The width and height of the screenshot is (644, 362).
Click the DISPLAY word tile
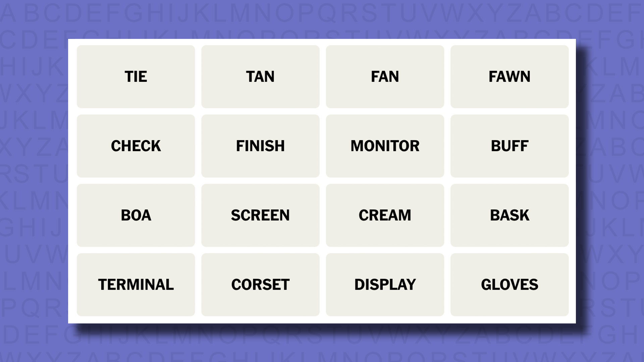[385, 284]
